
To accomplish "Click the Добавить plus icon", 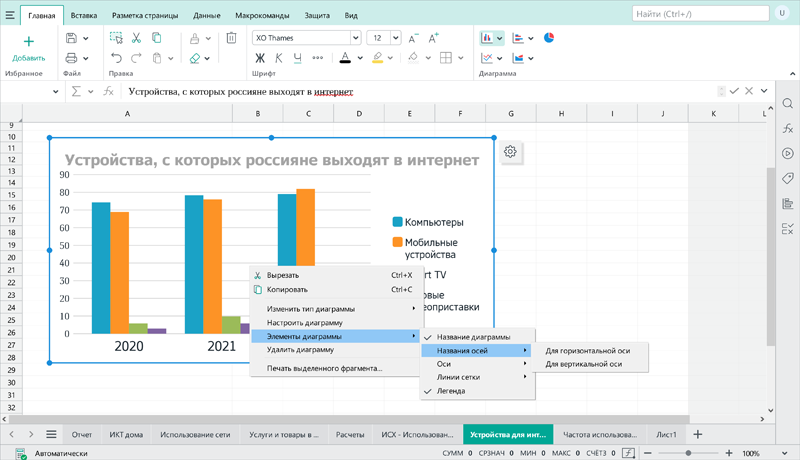I will [x=28, y=42].
